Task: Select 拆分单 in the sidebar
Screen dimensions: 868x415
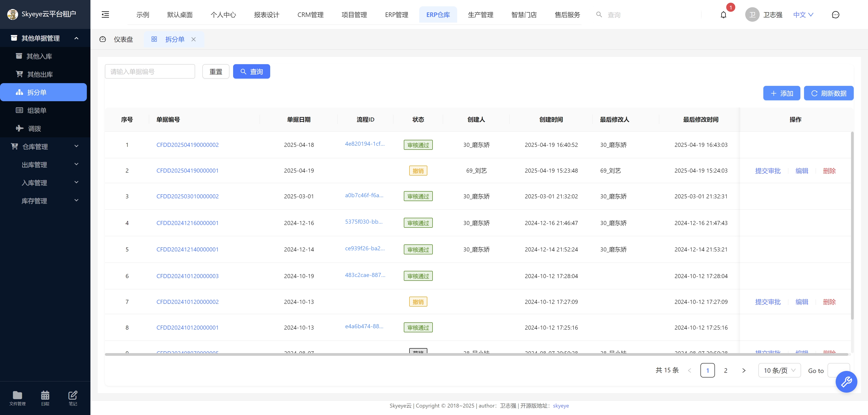Action: [x=43, y=92]
